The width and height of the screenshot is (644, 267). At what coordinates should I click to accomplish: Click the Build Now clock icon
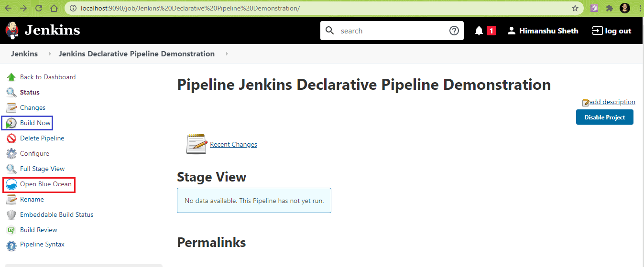(11, 123)
